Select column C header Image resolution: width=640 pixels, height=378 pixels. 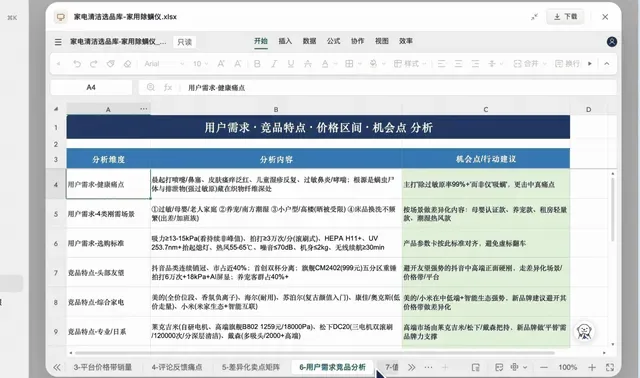pos(486,109)
